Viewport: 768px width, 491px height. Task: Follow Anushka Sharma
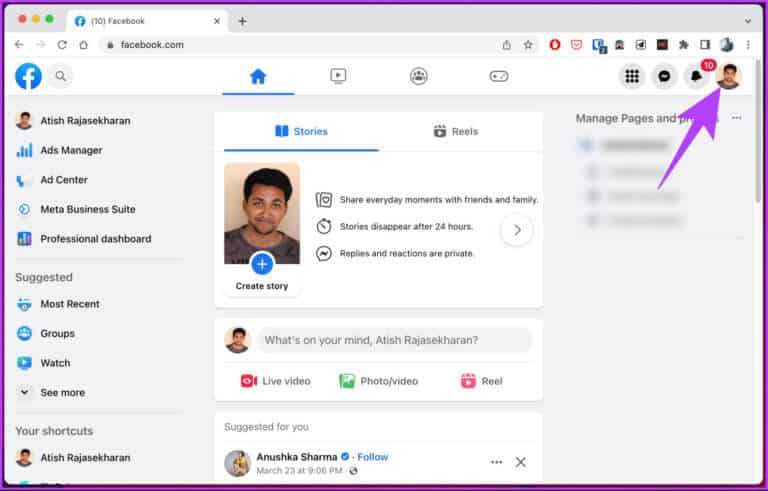tap(373, 457)
